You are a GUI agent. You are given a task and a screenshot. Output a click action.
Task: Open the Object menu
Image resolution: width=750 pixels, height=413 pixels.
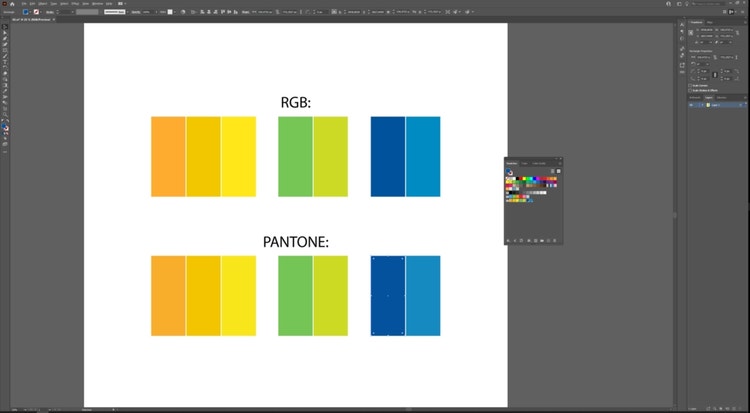point(43,3)
